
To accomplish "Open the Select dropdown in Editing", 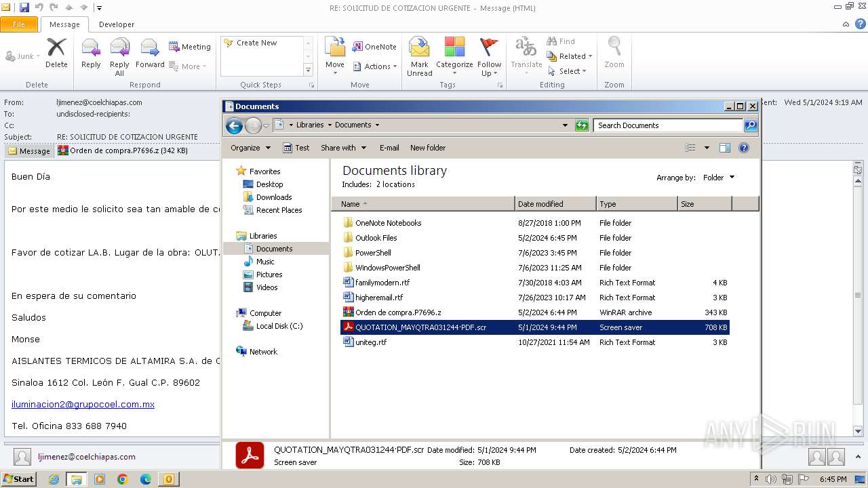I will click(x=567, y=71).
